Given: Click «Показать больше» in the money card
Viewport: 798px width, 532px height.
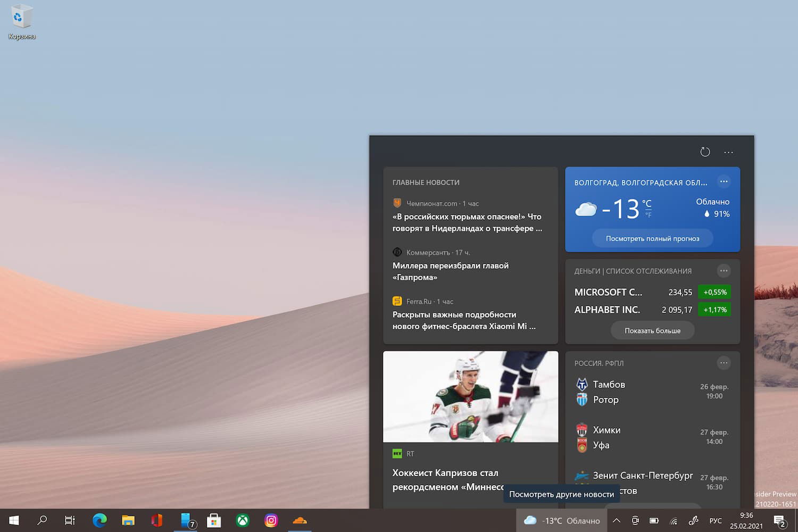Looking at the screenshot, I should (x=652, y=330).
